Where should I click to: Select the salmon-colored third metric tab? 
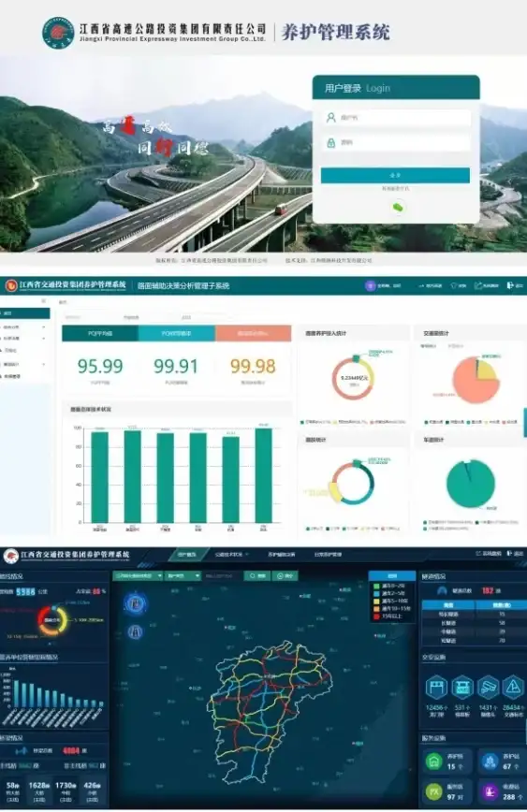253,333
